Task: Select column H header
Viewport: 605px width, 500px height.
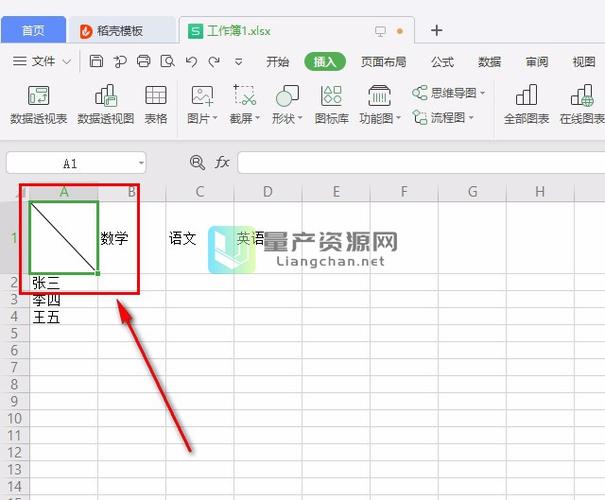Action: (540, 192)
